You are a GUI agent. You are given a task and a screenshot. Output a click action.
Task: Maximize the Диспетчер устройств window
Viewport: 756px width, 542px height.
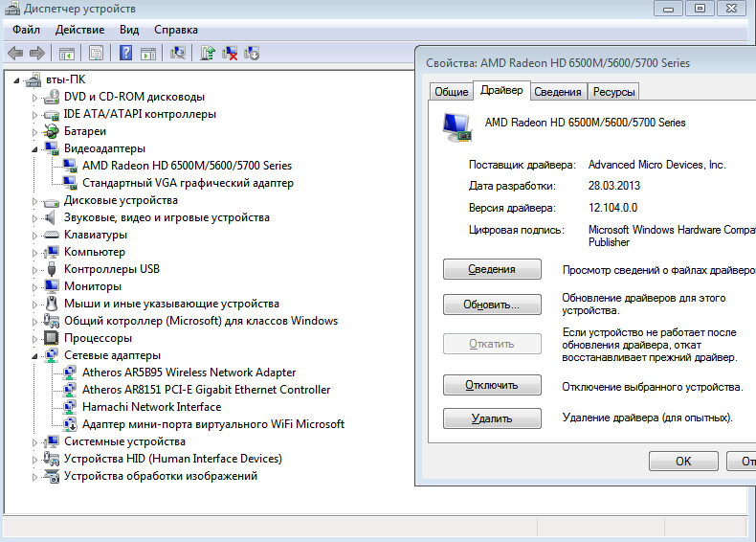click(x=700, y=9)
